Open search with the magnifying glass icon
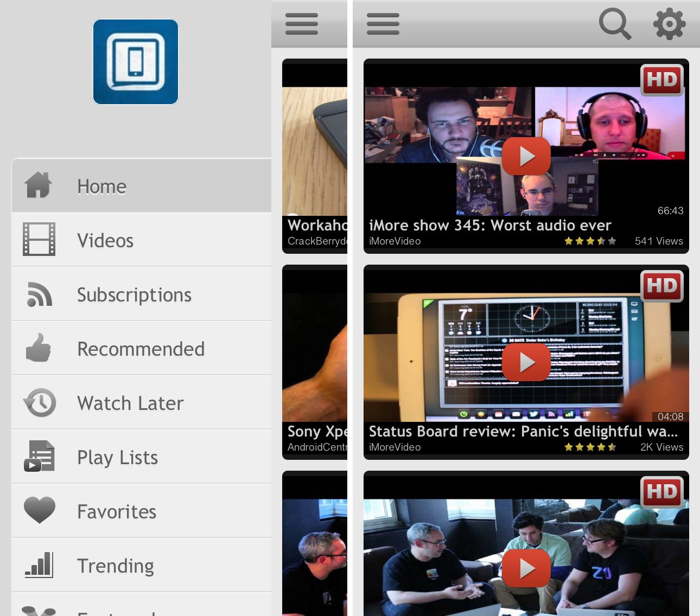 [615, 24]
